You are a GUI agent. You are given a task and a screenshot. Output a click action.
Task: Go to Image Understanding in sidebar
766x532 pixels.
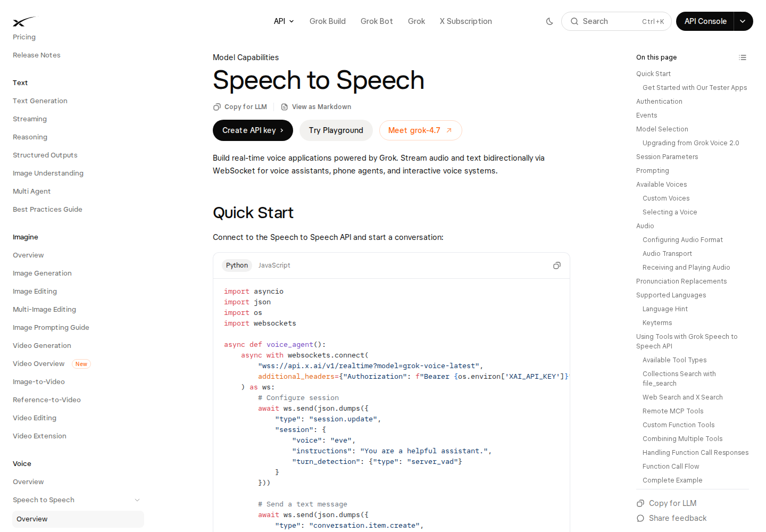click(x=48, y=173)
